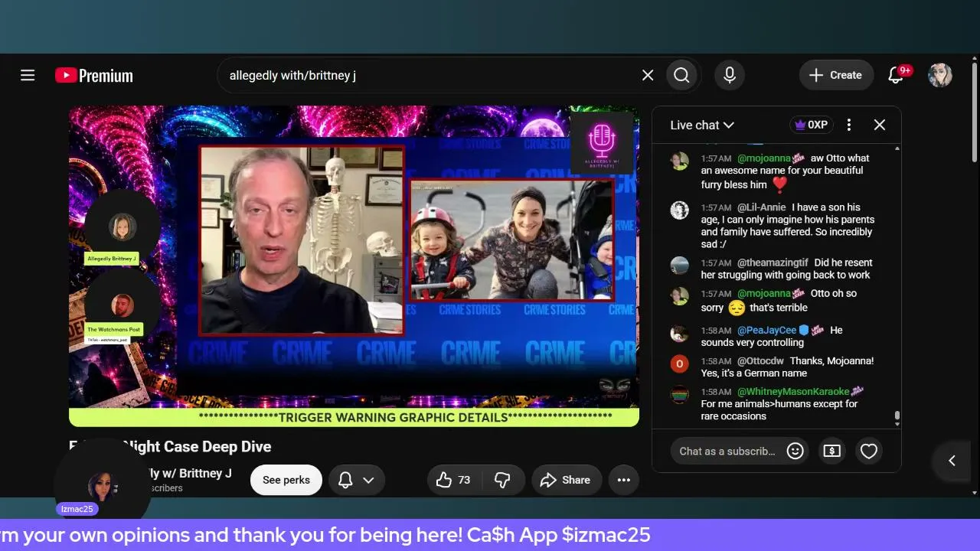
Task: Click the See perks button
Action: tap(286, 480)
